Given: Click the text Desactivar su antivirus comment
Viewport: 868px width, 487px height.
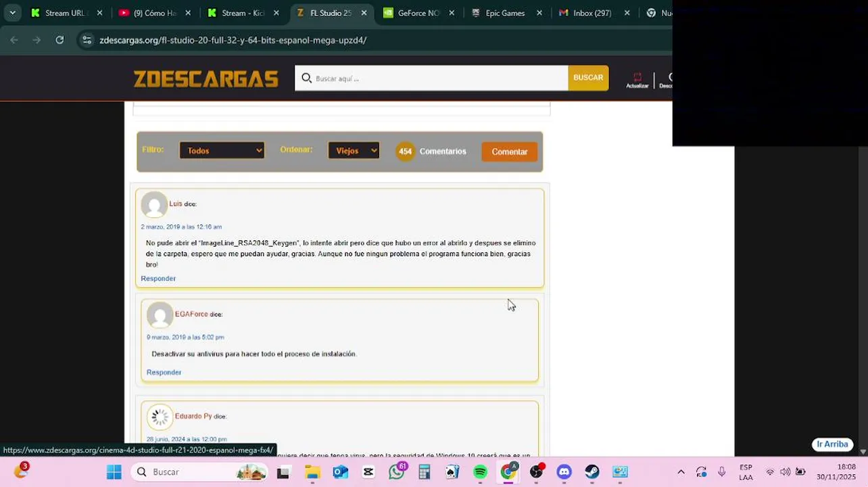Looking at the screenshot, I should [x=254, y=354].
